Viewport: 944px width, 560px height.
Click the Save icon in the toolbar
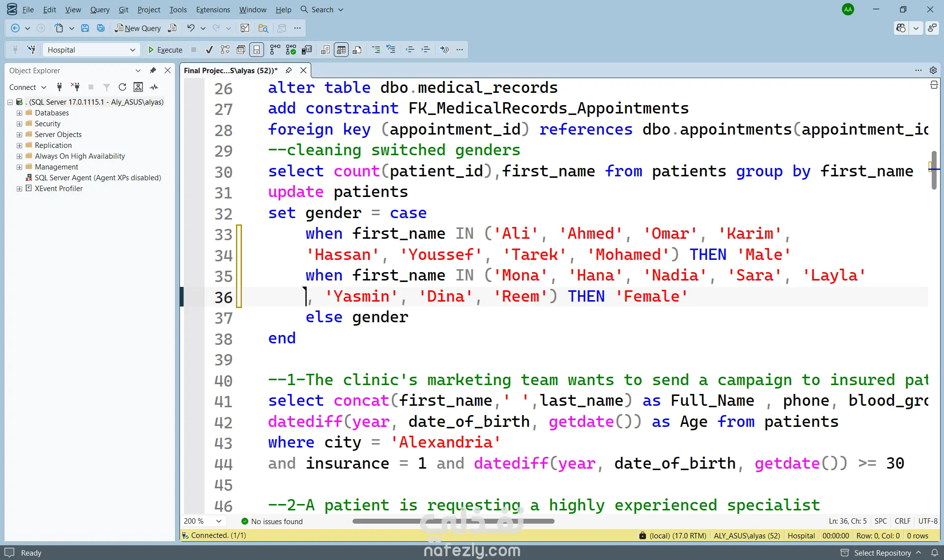tap(85, 28)
